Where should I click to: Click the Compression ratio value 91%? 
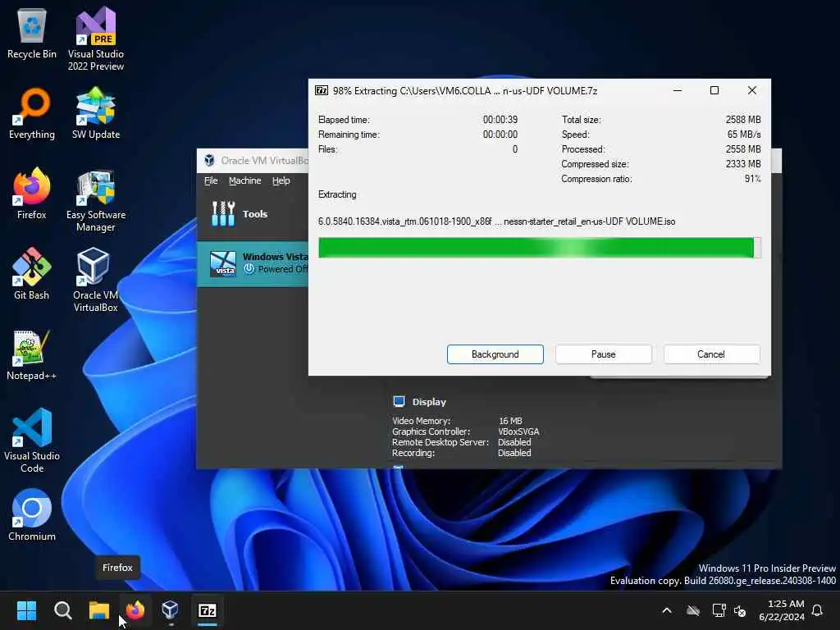click(x=753, y=179)
